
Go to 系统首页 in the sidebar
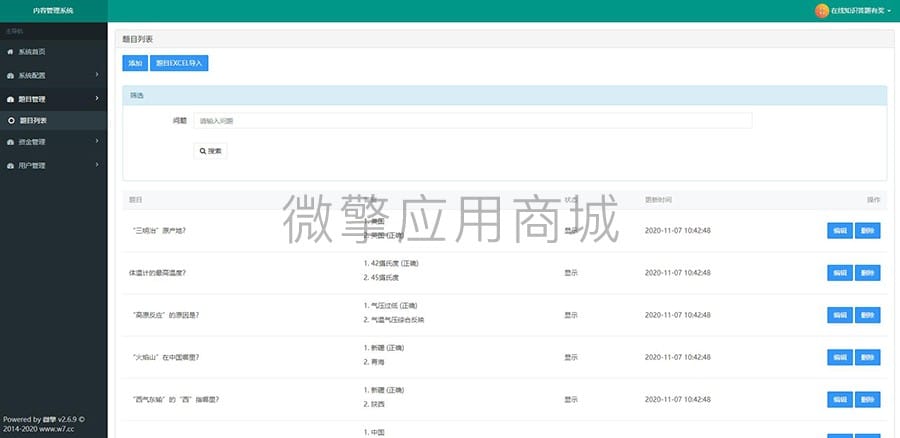[x=53, y=52]
